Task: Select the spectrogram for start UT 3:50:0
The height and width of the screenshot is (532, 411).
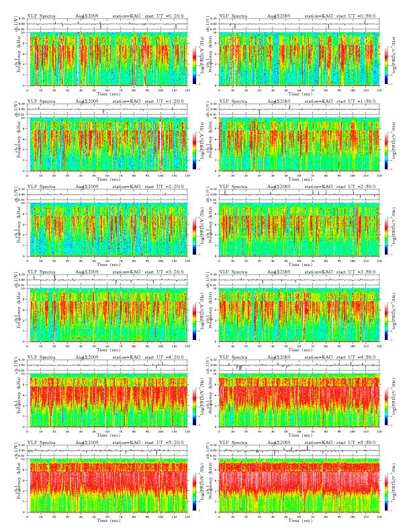Action: pos(299,315)
